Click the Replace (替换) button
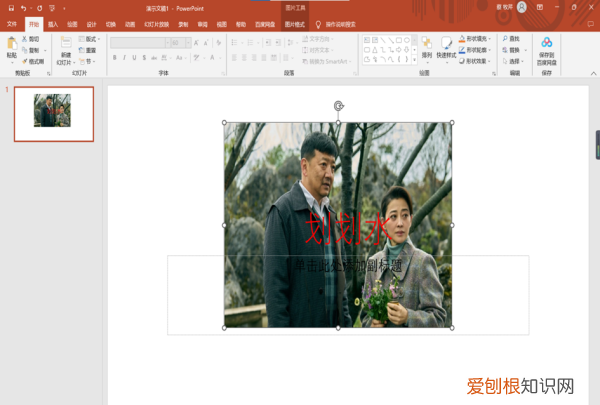 click(x=511, y=50)
